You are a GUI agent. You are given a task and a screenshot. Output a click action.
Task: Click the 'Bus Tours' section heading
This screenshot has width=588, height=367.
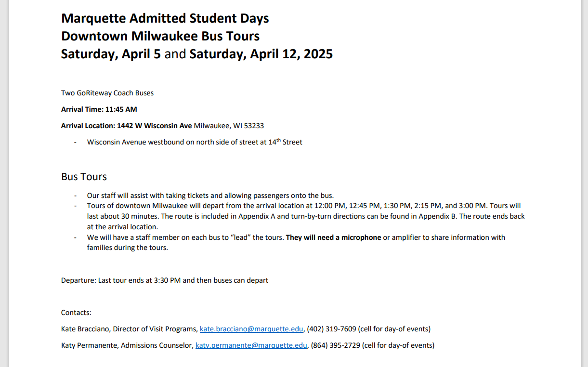point(84,177)
